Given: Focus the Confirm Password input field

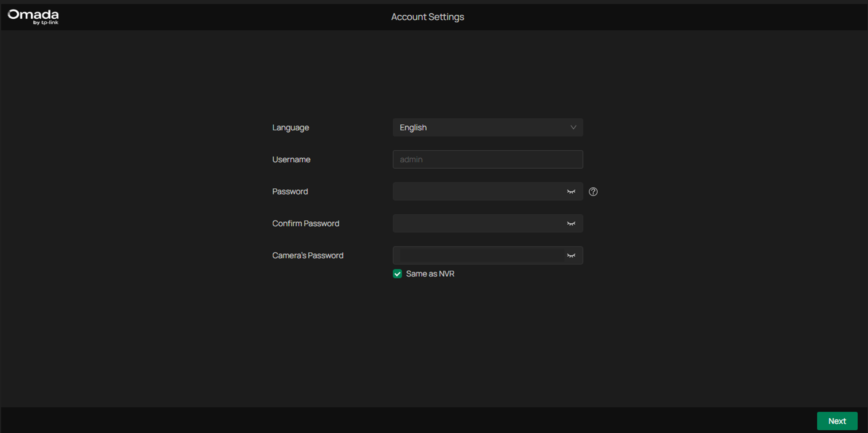Looking at the screenshot, I should point(488,223).
